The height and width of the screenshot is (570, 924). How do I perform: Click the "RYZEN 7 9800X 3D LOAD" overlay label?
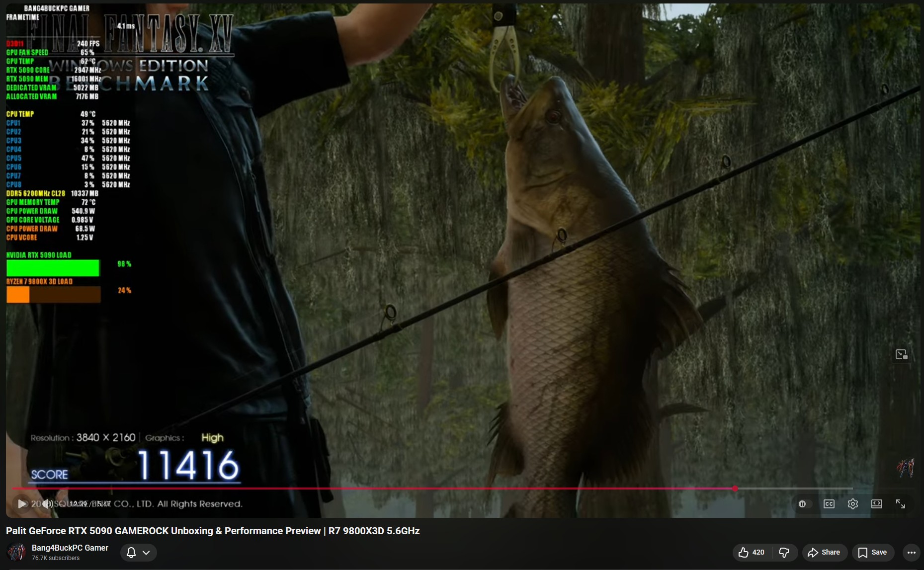[x=39, y=281]
